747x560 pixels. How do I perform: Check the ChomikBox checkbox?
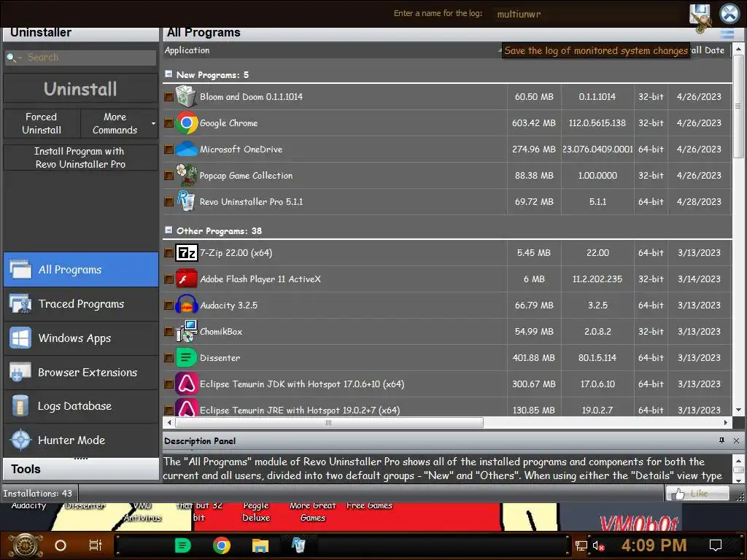[x=169, y=332]
